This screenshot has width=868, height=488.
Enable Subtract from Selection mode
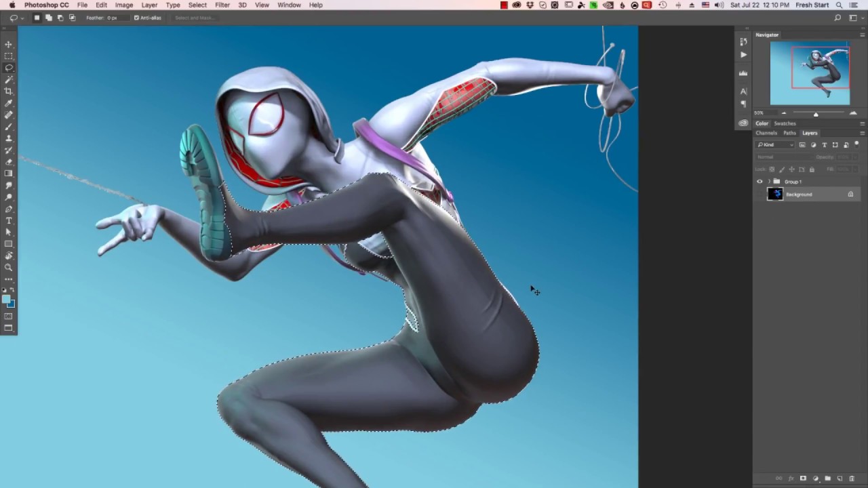60,18
